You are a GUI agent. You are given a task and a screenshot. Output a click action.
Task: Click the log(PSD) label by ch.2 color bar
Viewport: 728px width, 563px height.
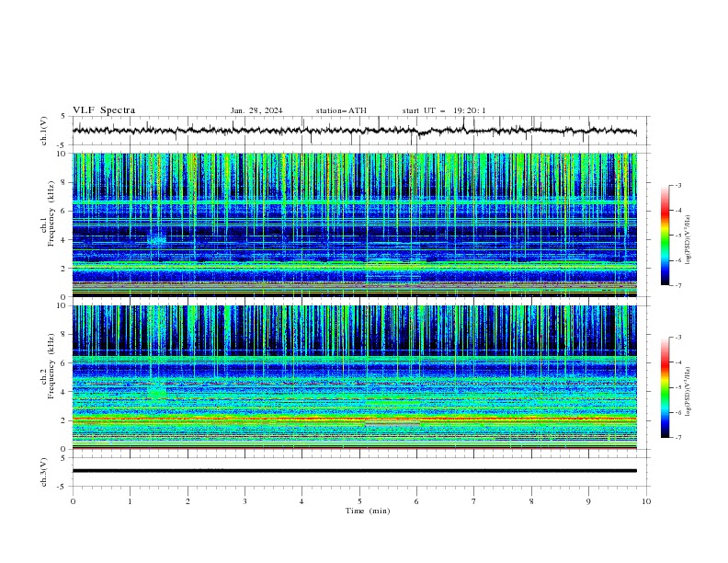pos(688,392)
